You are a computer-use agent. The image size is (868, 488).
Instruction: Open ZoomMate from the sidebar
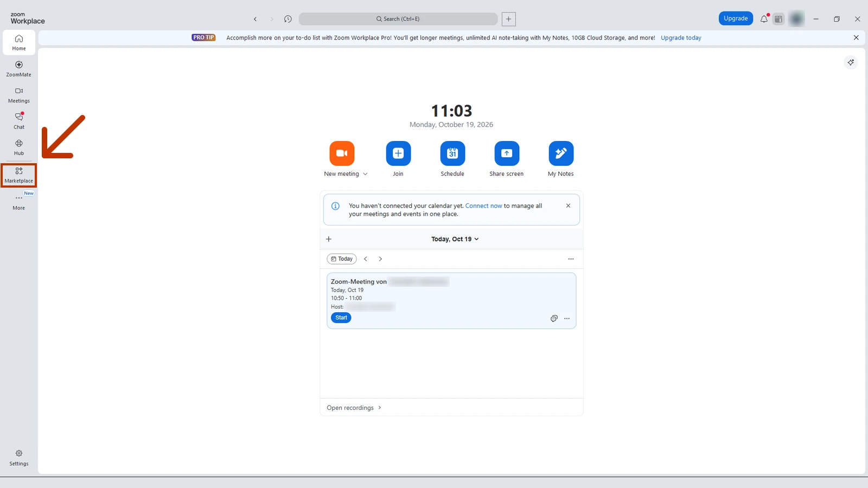pyautogui.click(x=19, y=69)
